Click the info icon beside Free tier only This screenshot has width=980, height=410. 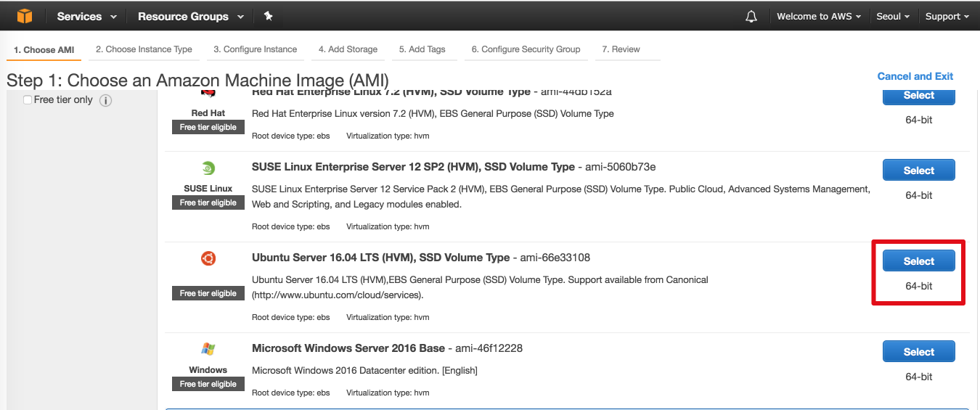click(x=105, y=100)
